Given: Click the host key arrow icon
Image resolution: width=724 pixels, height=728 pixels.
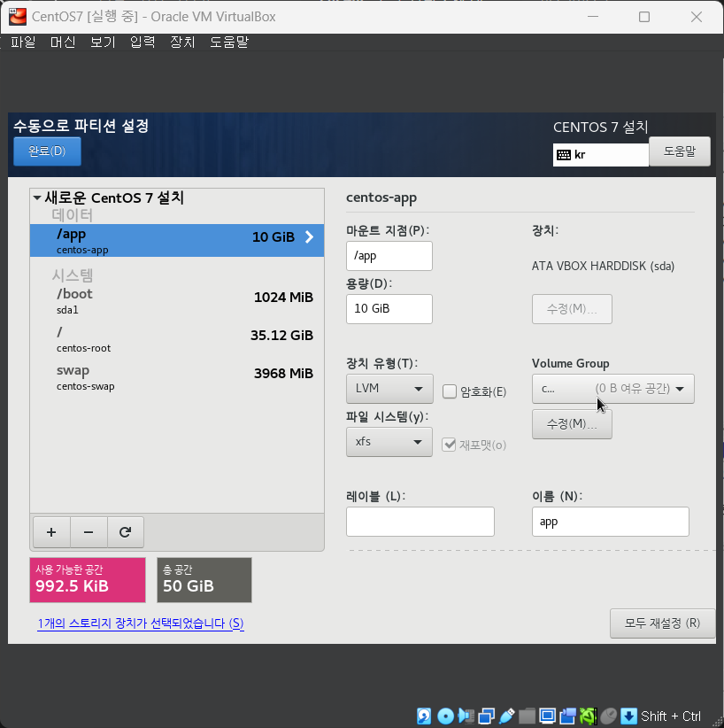Looking at the screenshot, I should coord(628,716).
